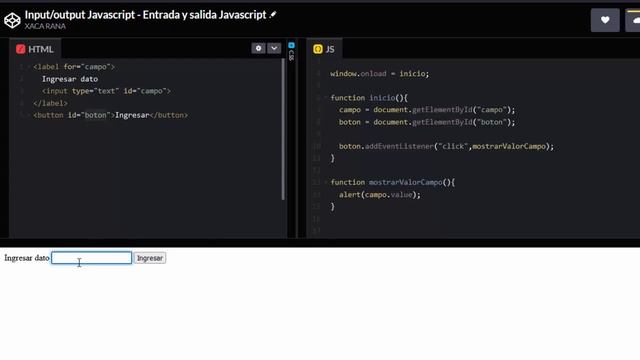
Task: Click the cloud save button at top right
Action: pyautogui.click(x=633, y=20)
